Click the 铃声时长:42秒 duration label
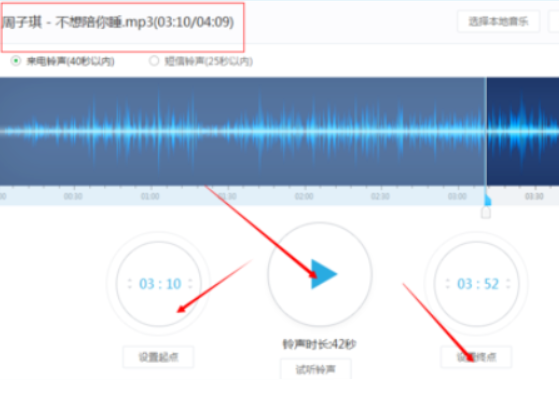The width and height of the screenshot is (559, 394). [x=319, y=344]
